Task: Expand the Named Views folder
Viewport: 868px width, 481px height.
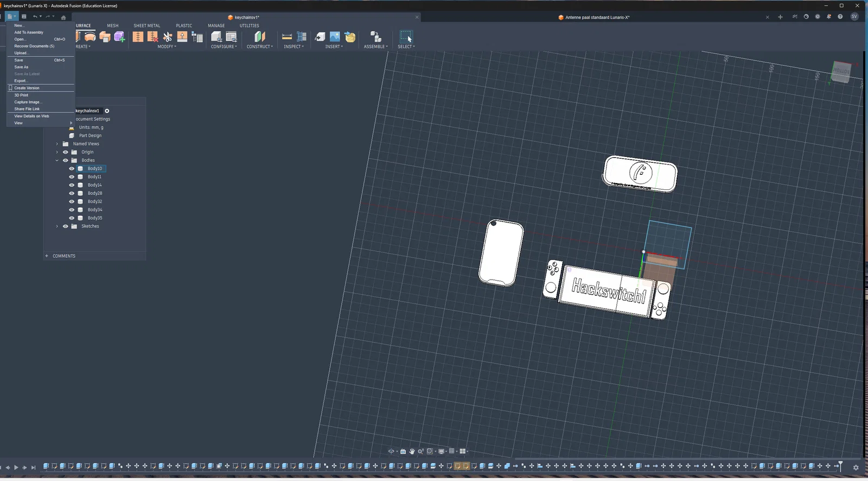Action: 57,144
